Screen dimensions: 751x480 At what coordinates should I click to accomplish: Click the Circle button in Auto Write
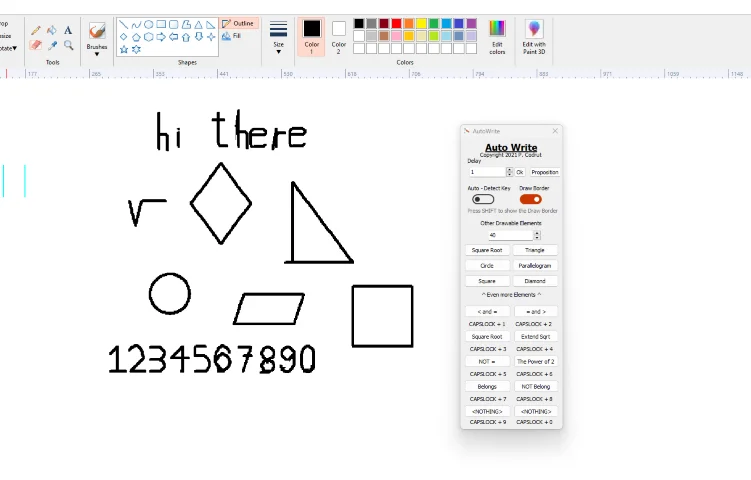[487, 265]
